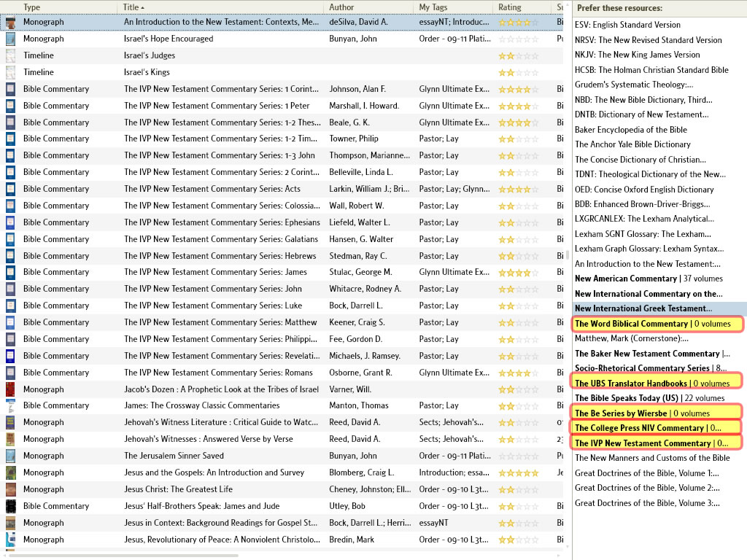Click the black cover icon for Jesus' Half-Brothers Speak
Image resolution: width=747 pixels, height=560 pixels.
tap(10, 506)
